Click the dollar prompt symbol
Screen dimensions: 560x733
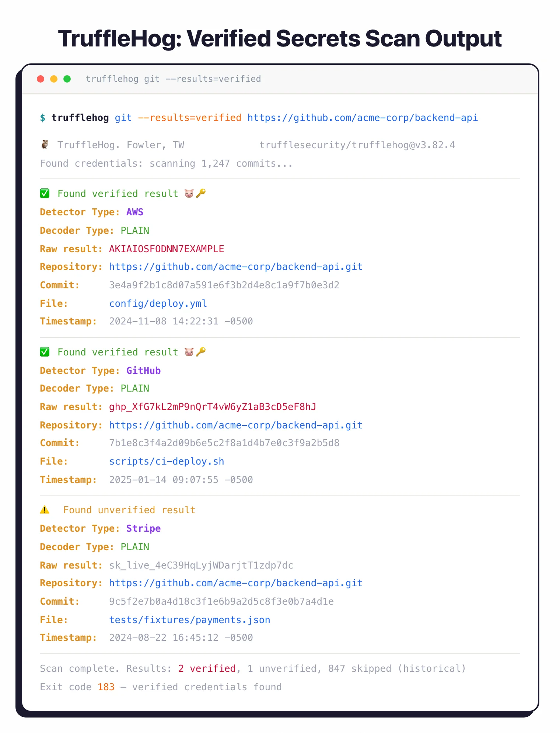(43, 118)
